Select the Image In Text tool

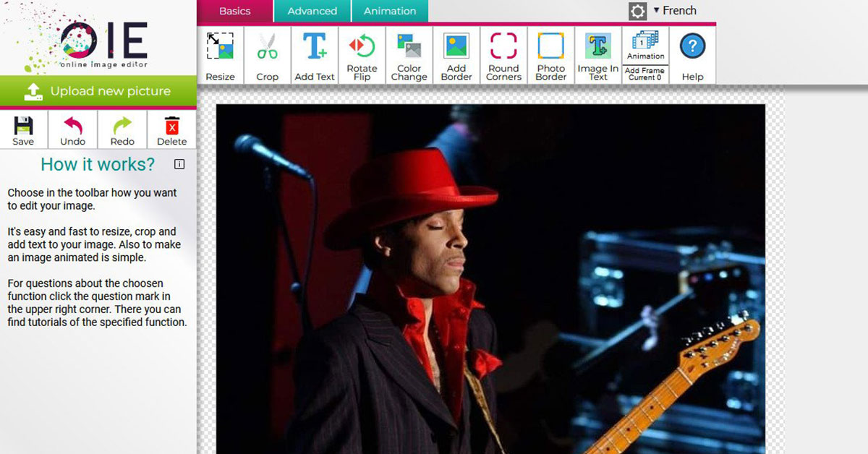click(597, 55)
